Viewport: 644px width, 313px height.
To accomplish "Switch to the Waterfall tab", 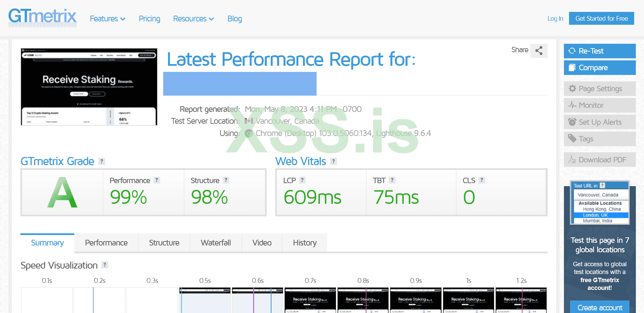I will coord(215,242).
